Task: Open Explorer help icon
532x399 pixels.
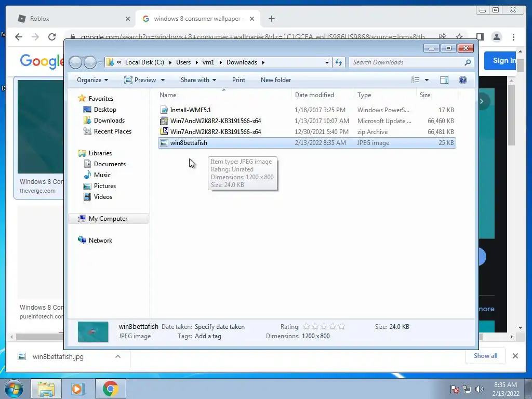Action: [x=462, y=79]
